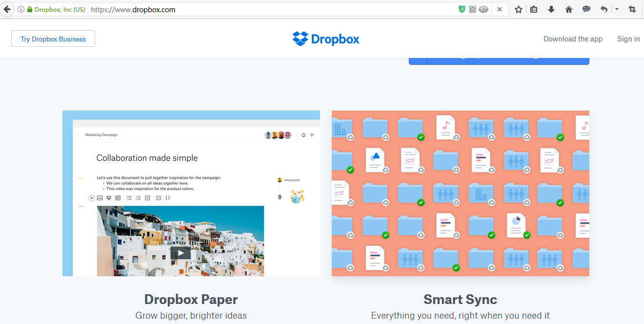Click the Marketing Campaign title text
This screenshot has width=644, height=324.
point(101,135)
